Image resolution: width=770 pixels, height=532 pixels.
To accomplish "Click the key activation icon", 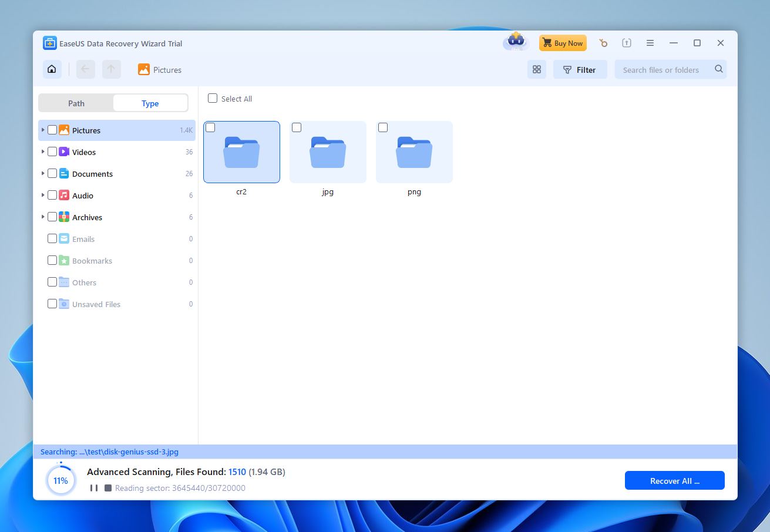I will point(603,43).
